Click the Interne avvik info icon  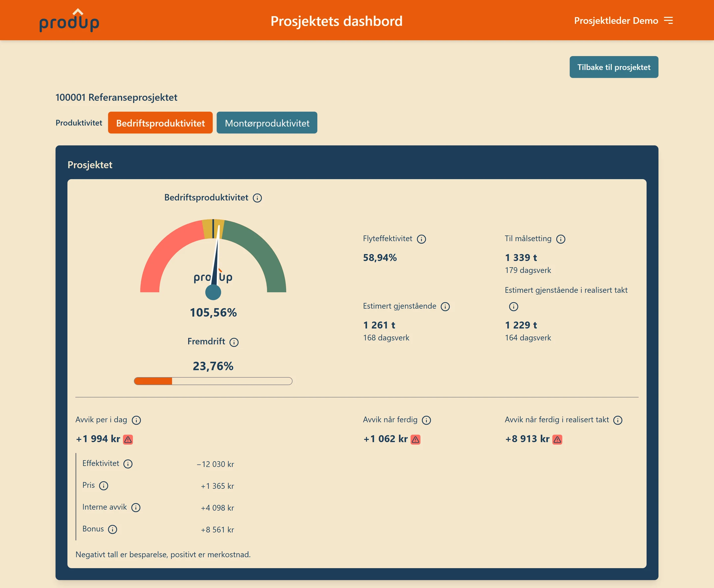[136, 507]
